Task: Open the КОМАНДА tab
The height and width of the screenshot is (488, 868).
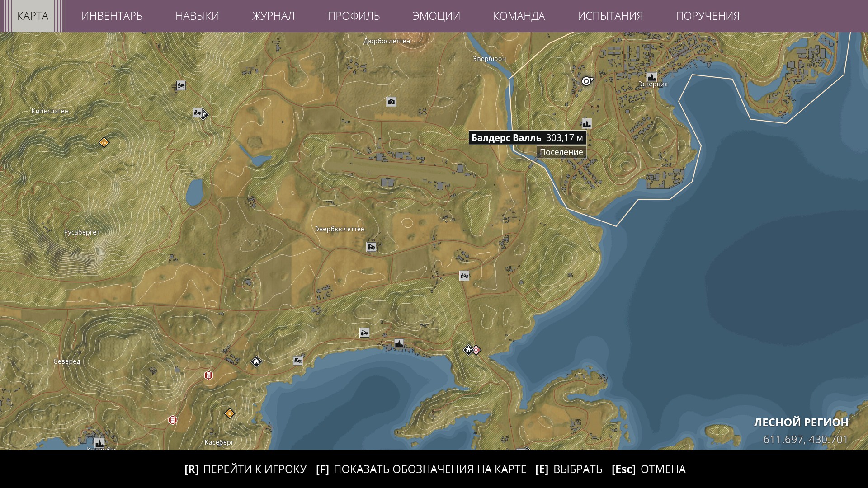Action: [x=519, y=16]
